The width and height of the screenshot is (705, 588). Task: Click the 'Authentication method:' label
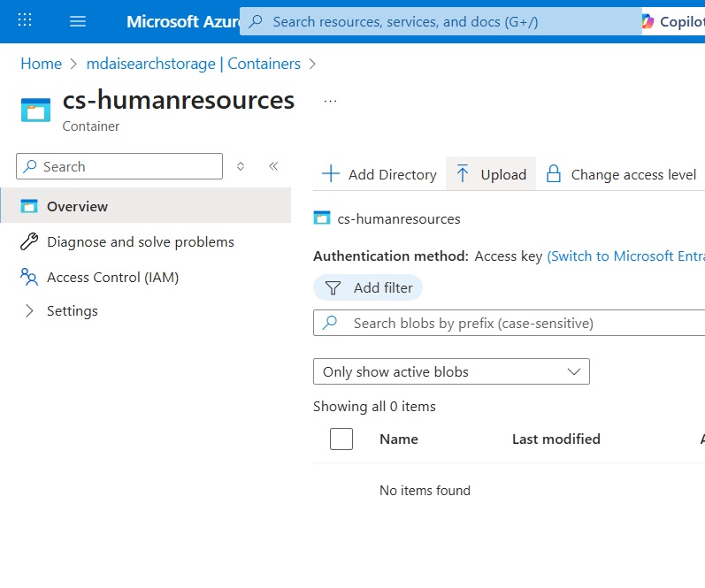(x=391, y=256)
